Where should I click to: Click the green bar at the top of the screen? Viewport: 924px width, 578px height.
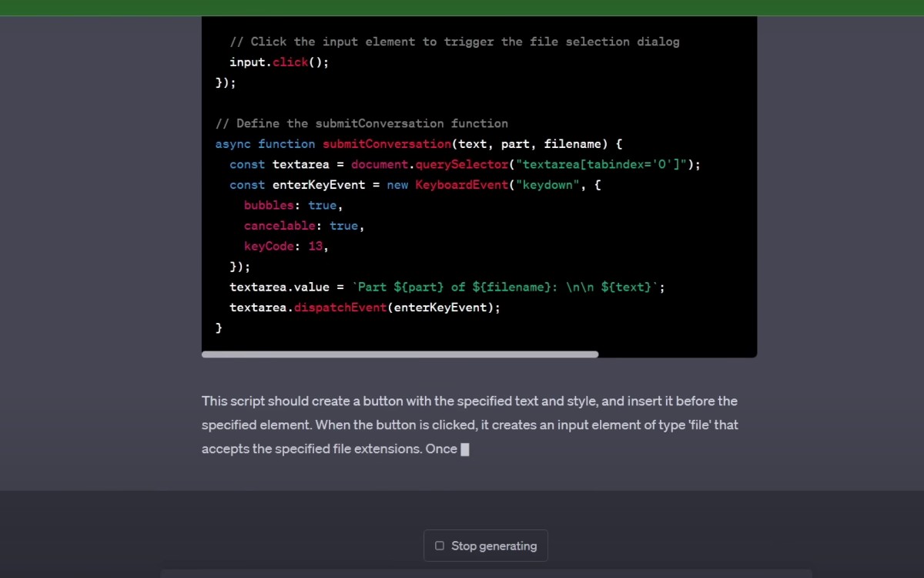(462, 7)
